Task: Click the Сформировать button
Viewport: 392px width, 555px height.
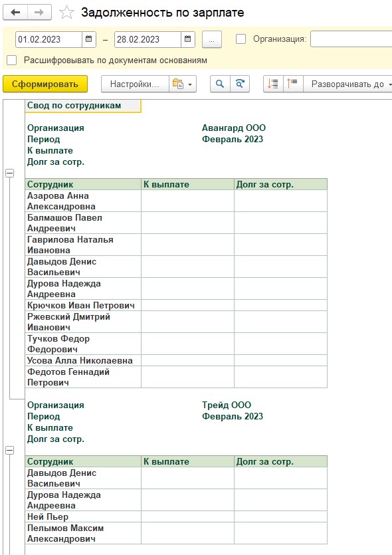Action: click(45, 84)
